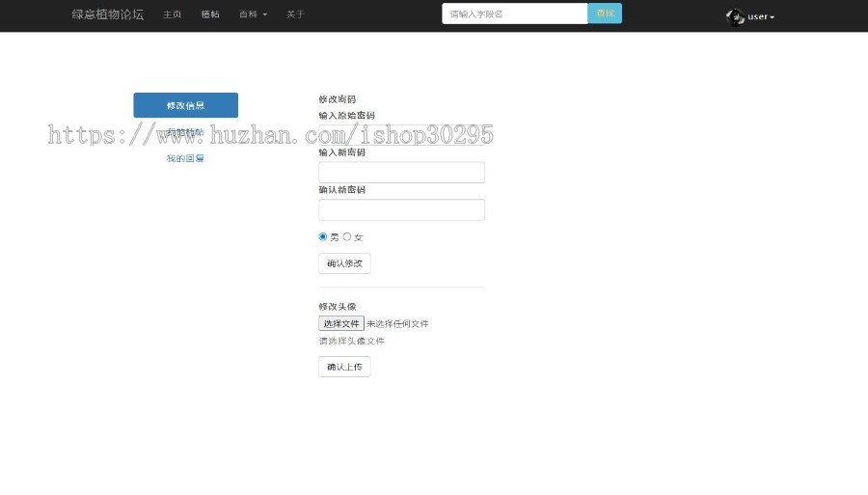This screenshot has width=868, height=495.
Task: Go to 主页 in navbar
Action: pos(173,14)
